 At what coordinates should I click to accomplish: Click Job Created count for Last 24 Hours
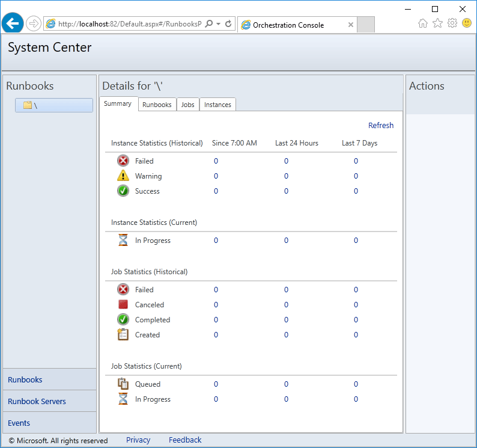pos(286,335)
